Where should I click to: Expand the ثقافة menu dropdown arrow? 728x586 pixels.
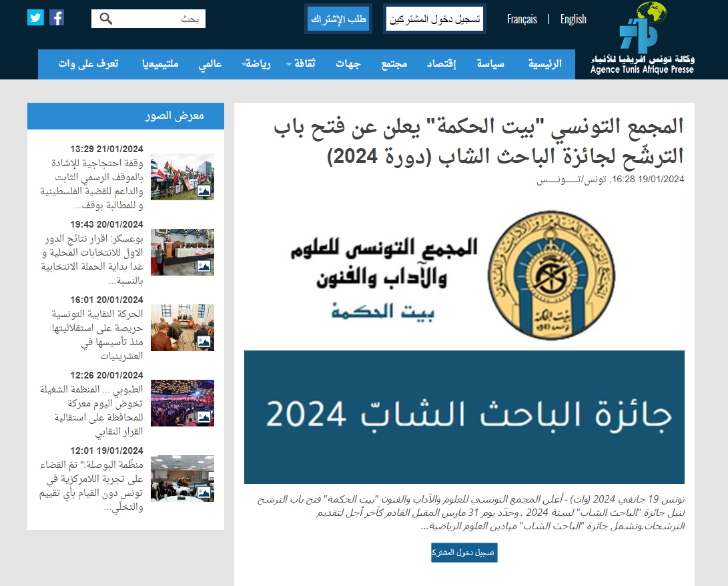click(x=289, y=65)
